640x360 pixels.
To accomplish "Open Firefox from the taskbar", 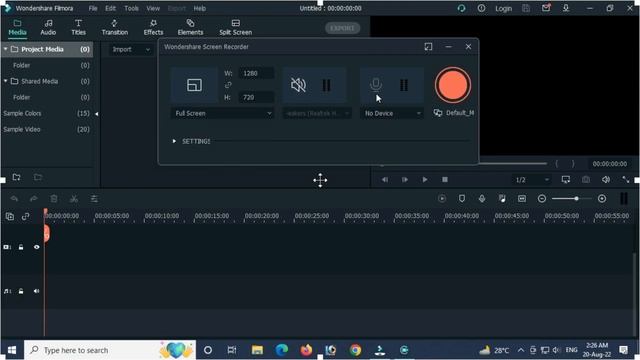I will coord(306,350).
